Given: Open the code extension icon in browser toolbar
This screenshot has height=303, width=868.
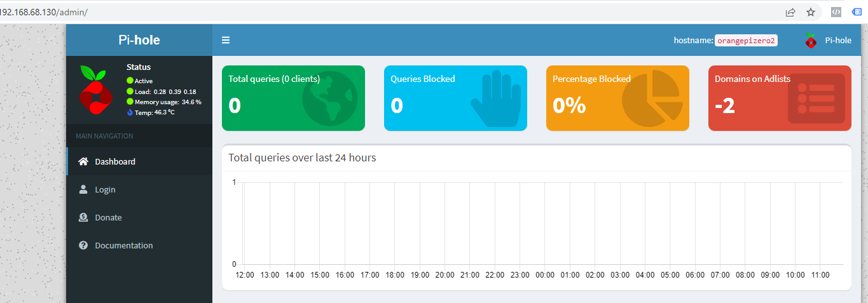Looking at the screenshot, I should [837, 11].
